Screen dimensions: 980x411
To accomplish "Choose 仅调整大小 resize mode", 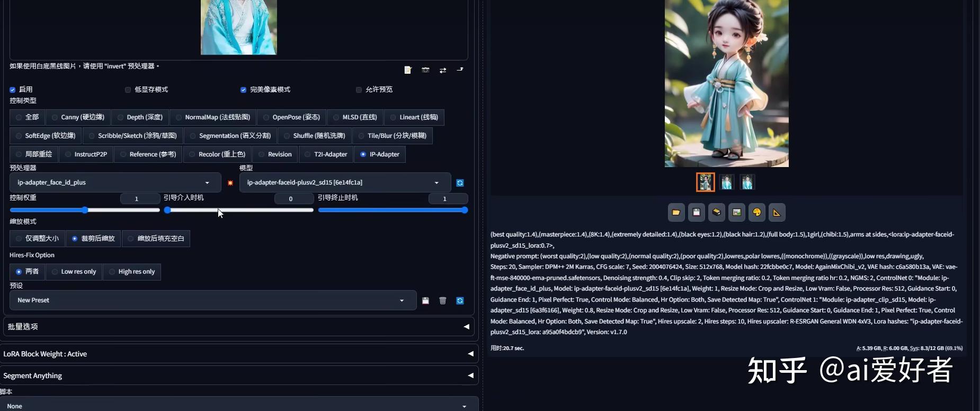I will [x=37, y=239].
